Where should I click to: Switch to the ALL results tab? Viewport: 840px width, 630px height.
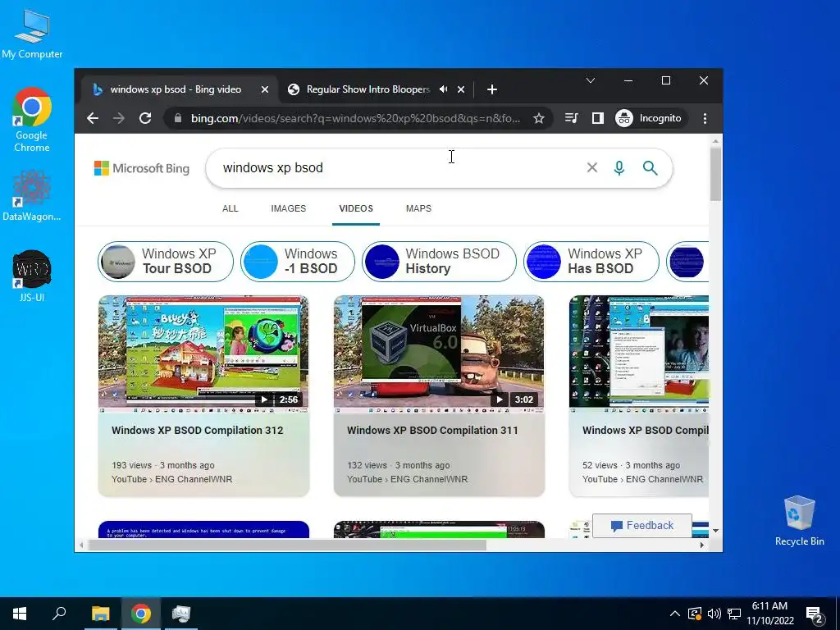click(231, 208)
